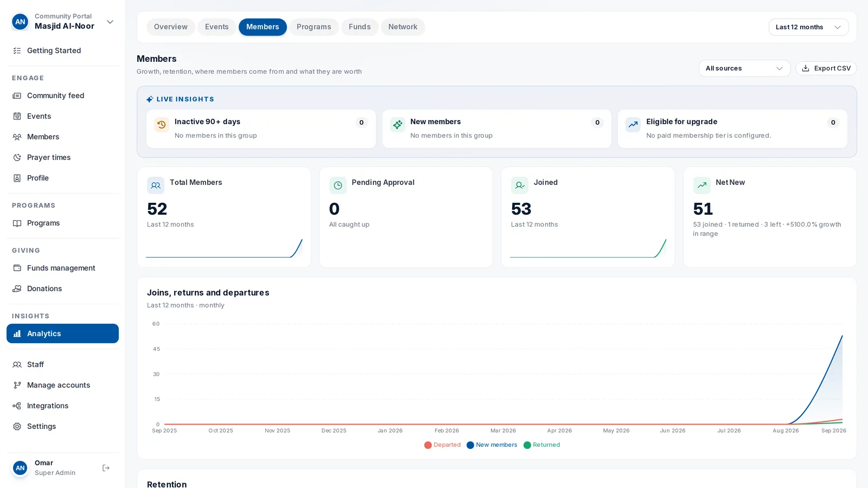Click the Prayer times moon icon
The height and width of the screenshot is (488, 868).
(x=17, y=157)
